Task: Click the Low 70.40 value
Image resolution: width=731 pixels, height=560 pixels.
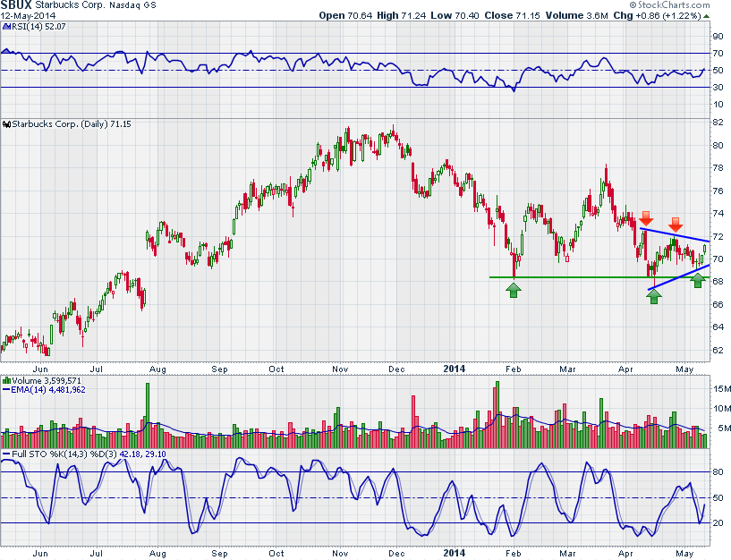Action: click(x=455, y=15)
